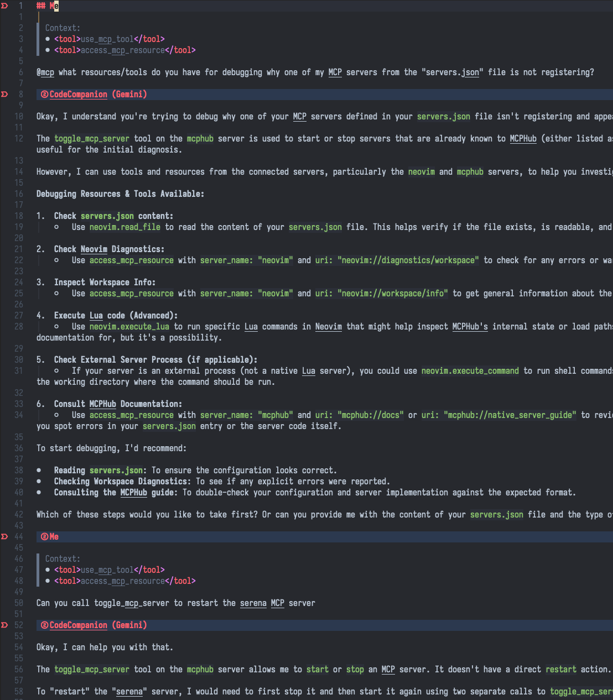
Task: Click the circled icon before line 52 CodeCompanion header
Action: click(x=44, y=625)
